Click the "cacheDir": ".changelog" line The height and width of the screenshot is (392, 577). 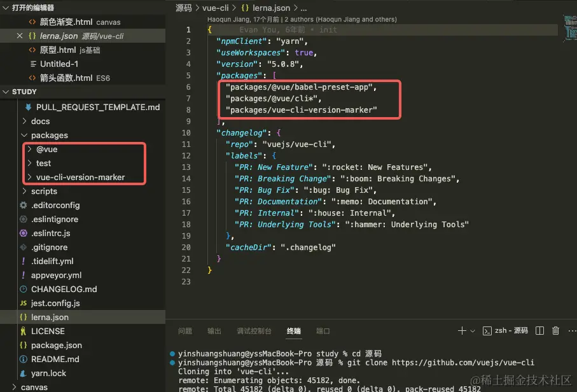click(281, 248)
